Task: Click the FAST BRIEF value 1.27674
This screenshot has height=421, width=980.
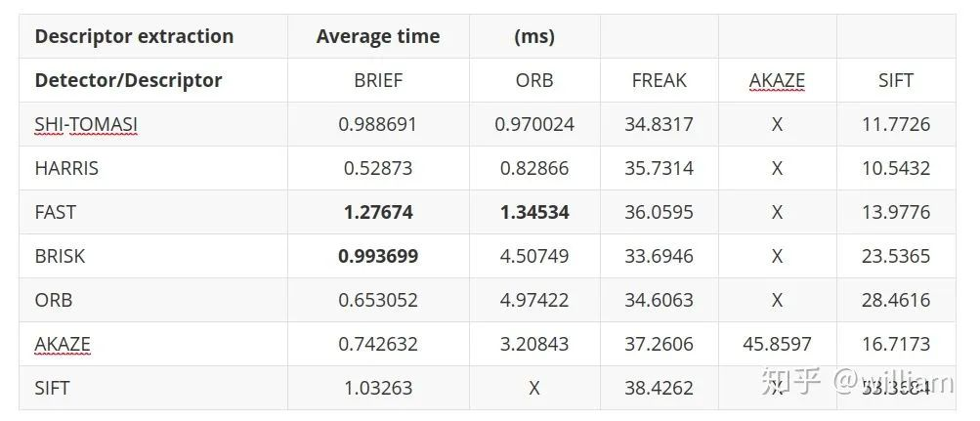Action: [x=378, y=212]
